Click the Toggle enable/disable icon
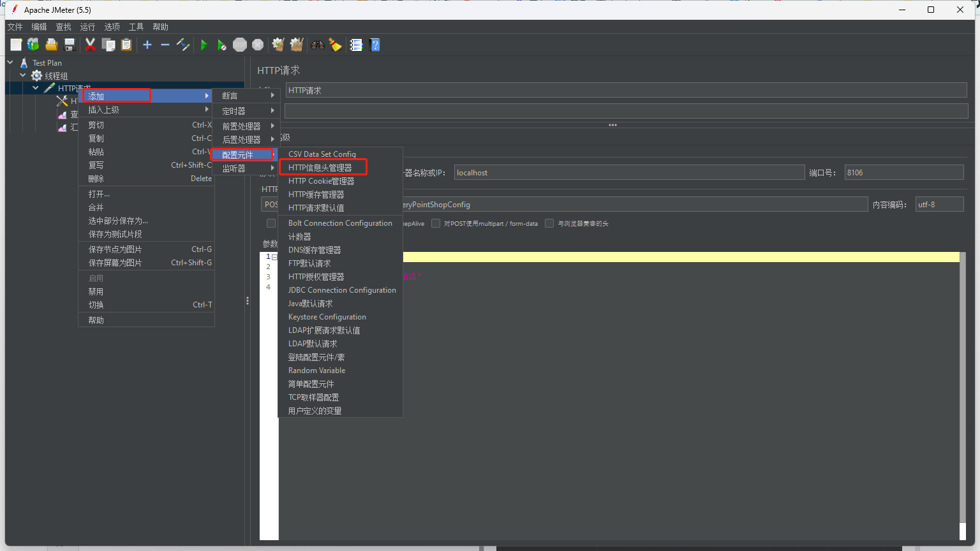The height and width of the screenshot is (551, 980). coord(183,45)
